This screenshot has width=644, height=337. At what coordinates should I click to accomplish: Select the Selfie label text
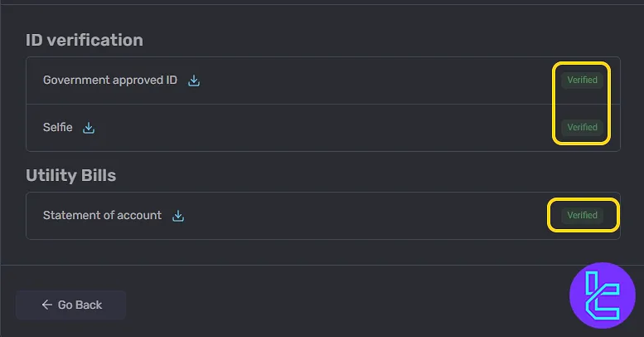(57, 127)
